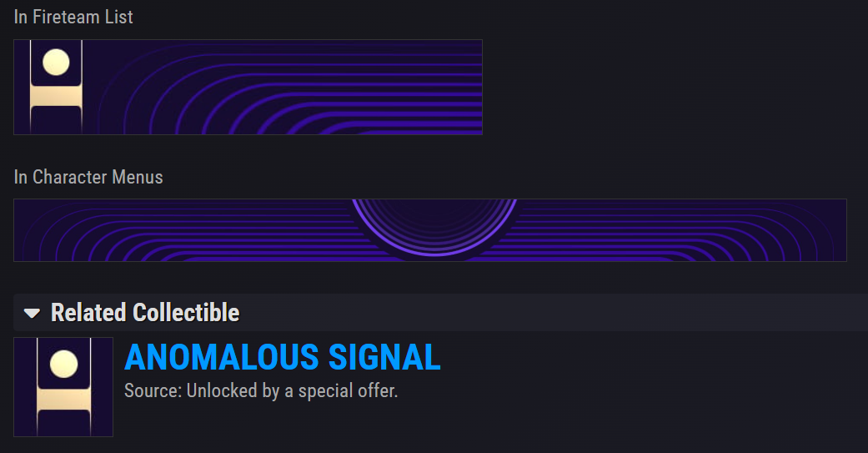Select the Character Menus emblem banner preview
Image resolution: width=868 pixels, height=453 pixels.
click(x=430, y=230)
